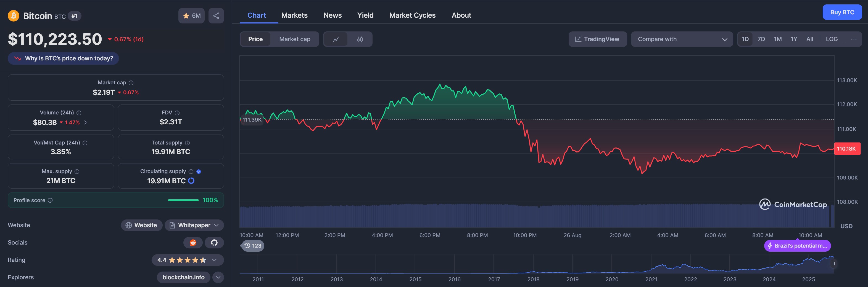Go to the Market Cycles tab
The image size is (868, 287).
[412, 15]
